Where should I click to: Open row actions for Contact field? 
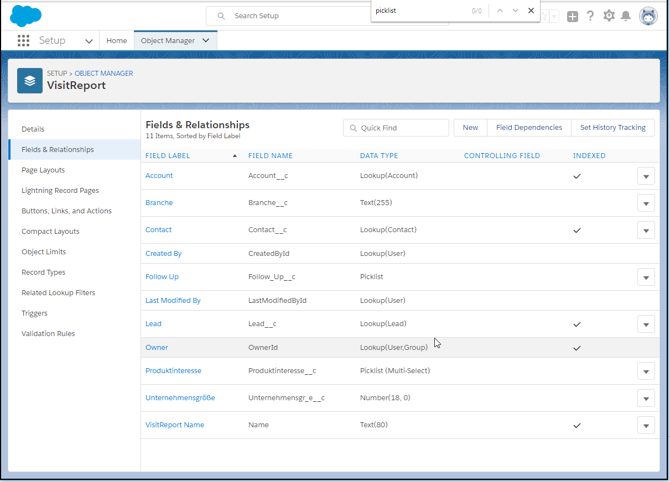tap(646, 230)
